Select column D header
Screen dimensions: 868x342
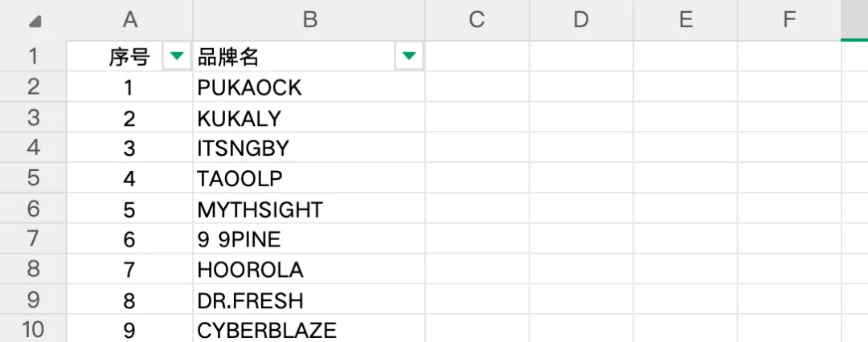point(581,20)
